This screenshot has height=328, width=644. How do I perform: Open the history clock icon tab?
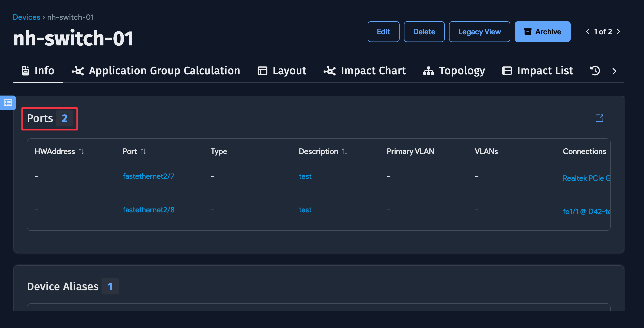click(595, 71)
